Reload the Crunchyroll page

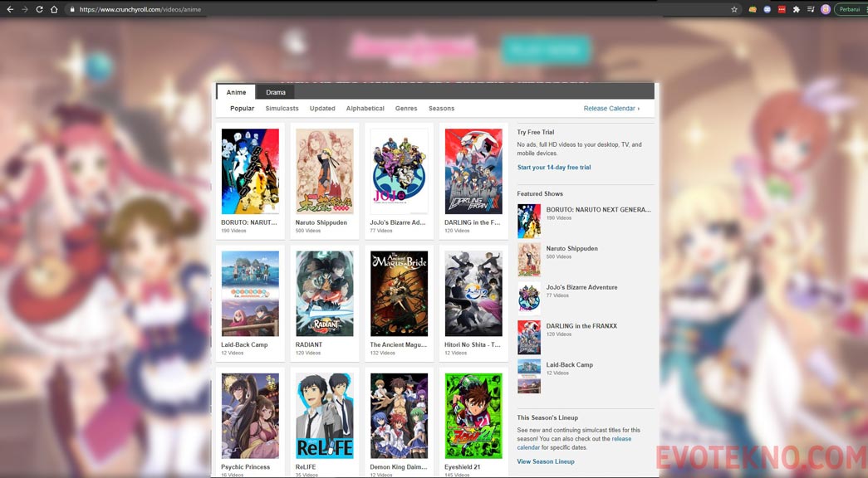click(x=39, y=9)
